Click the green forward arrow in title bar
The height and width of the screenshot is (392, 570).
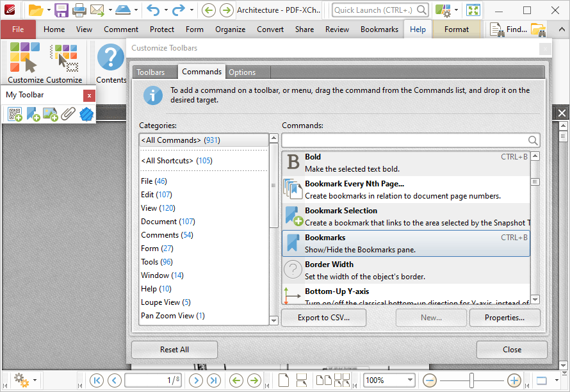coord(227,10)
